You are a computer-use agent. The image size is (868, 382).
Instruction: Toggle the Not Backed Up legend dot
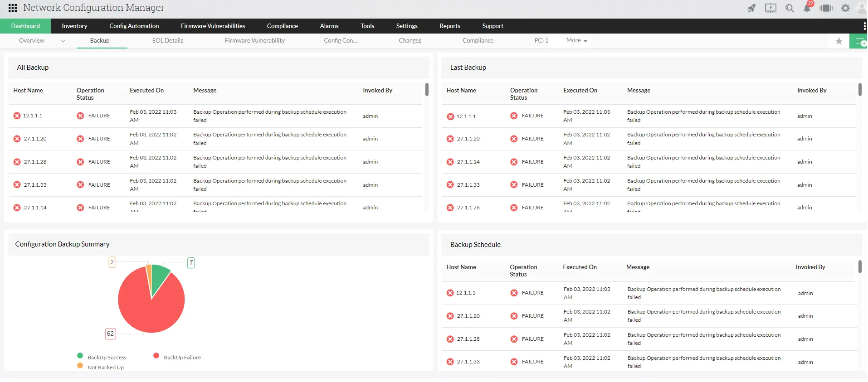pos(80,366)
